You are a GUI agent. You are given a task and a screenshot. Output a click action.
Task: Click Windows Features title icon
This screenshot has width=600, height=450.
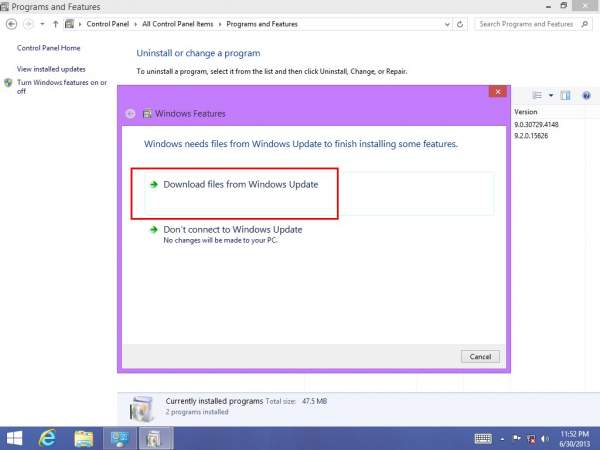pyautogui.click(x=147, y=114)
